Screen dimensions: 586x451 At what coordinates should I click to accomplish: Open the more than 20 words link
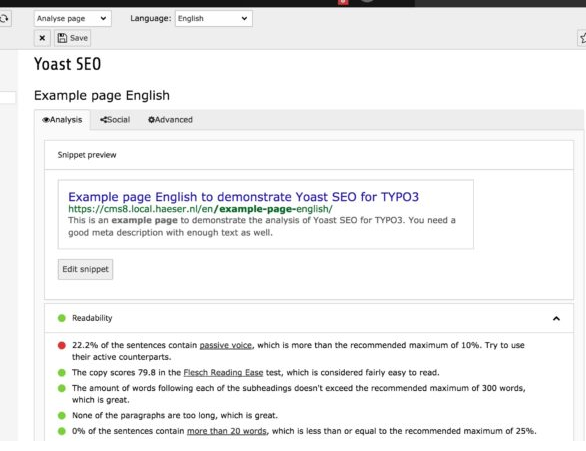point(227,431)
